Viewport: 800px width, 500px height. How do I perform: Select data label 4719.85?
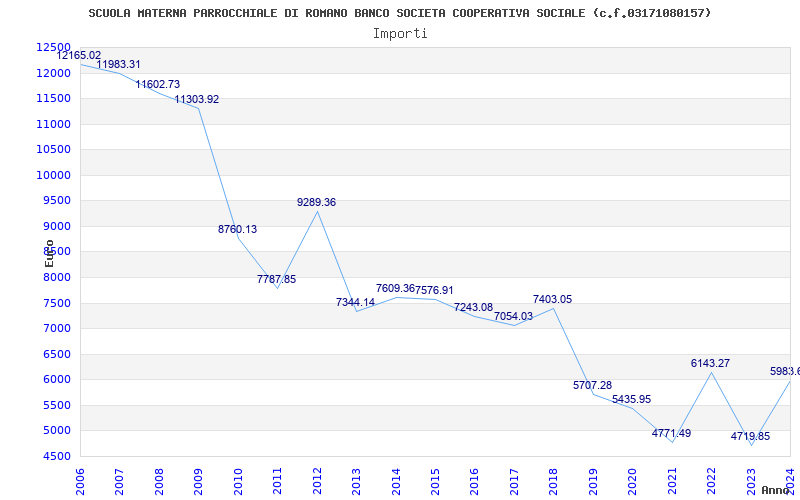coord(751,436)
